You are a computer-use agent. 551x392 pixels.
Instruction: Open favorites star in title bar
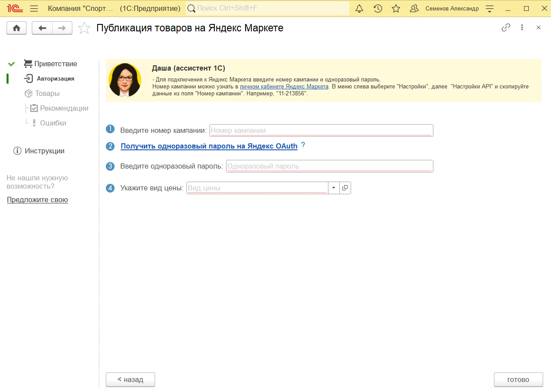pyautogui.click(x=396, y=9)
